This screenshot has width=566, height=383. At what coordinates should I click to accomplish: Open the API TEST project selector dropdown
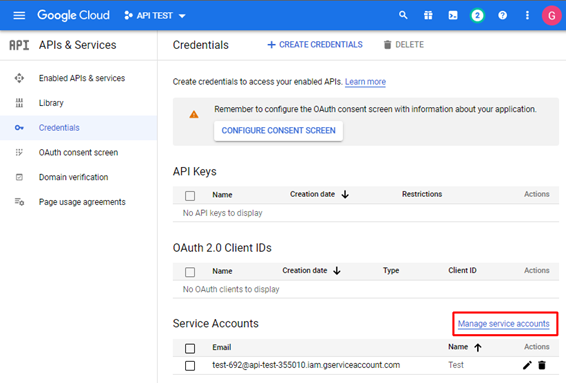pos(155,16)
